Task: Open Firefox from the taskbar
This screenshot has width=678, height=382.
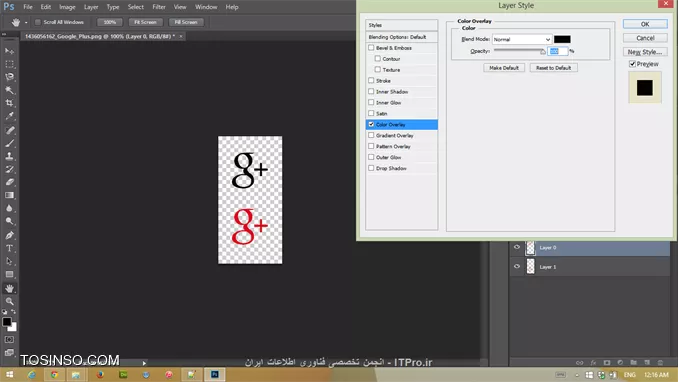Action: click(x=100, y=375)
